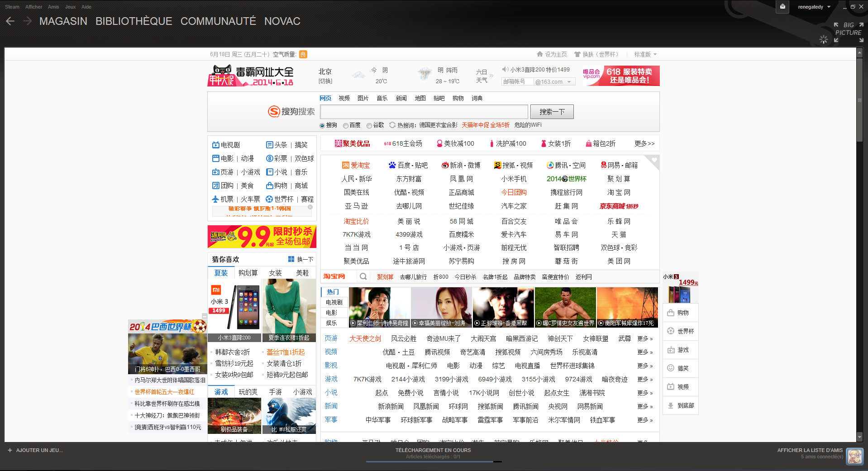
Task: Click the 电视剧 TV icon
Action: point(215,145)
